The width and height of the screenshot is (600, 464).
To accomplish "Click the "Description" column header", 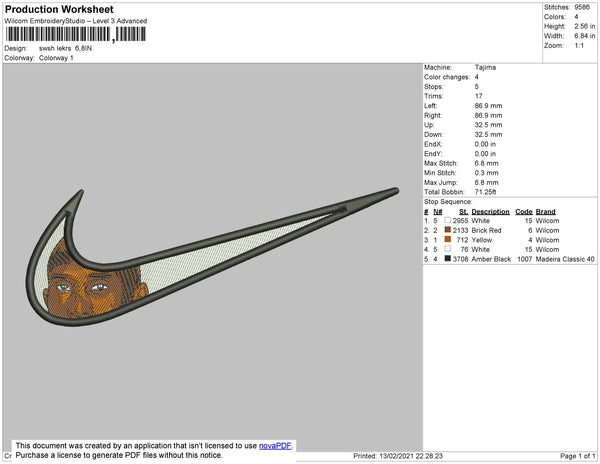I will (491, 212).
